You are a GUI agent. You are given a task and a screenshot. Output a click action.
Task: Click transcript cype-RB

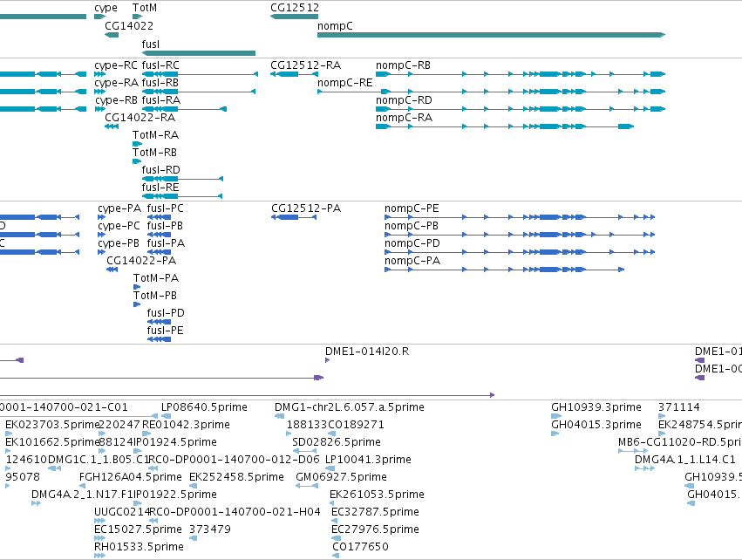point(100,109)
